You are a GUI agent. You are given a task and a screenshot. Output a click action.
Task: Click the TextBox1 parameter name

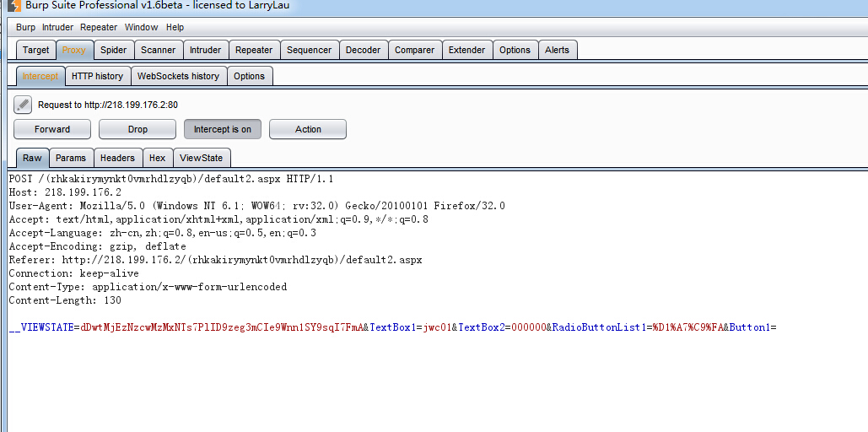393,327
